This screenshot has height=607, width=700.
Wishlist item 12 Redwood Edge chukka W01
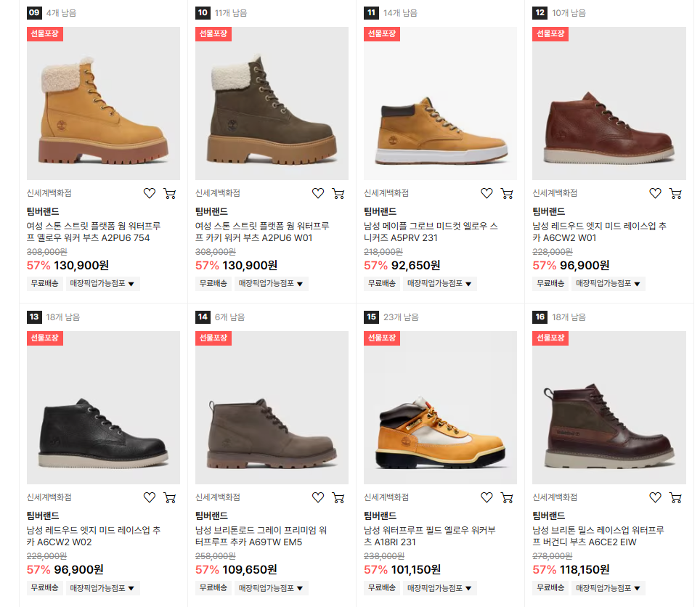pos(655,193)
